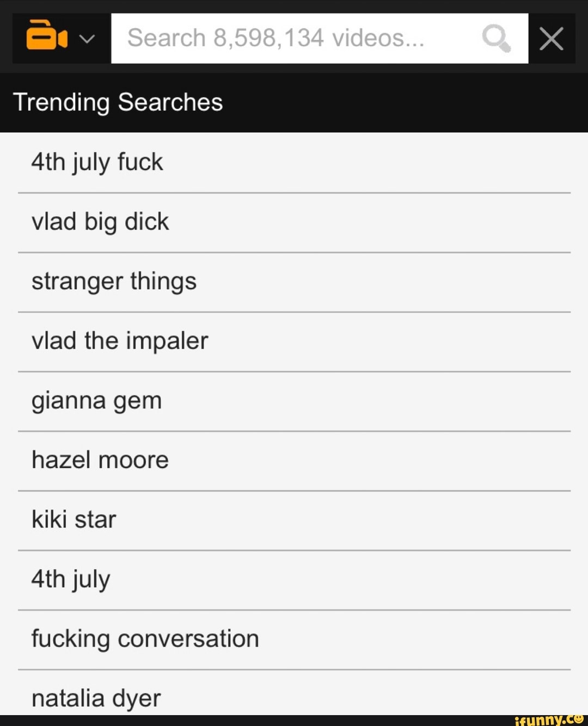Tap the 'stranger things' trending search
Screen dimensions: 588x726
pos(114,282)
